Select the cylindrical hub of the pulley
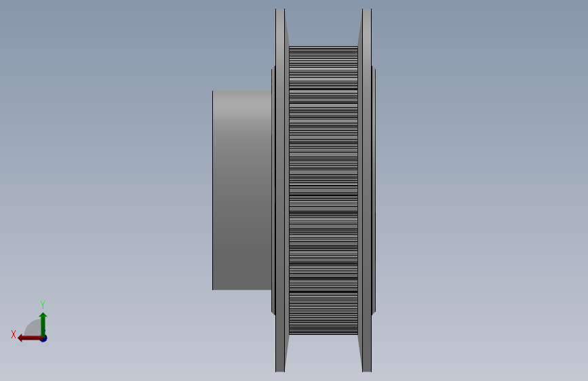The image size is (588, 381). (242, 190)
